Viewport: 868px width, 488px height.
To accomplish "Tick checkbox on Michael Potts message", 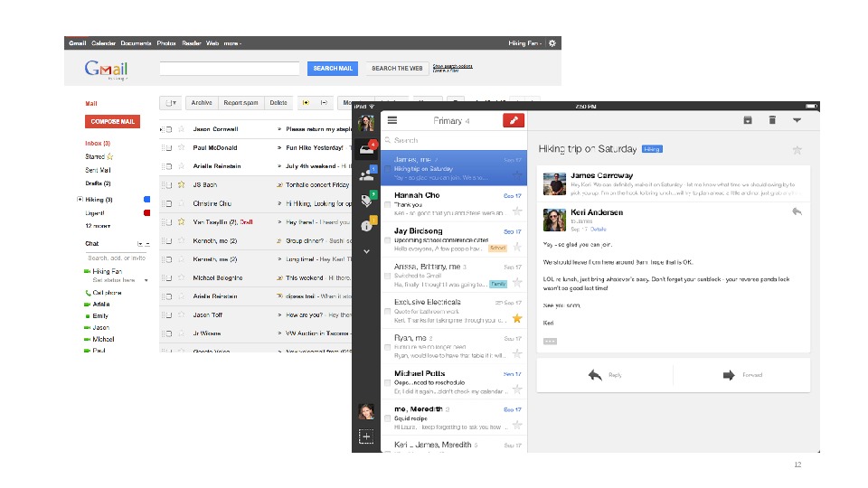I will click(388, 383).
